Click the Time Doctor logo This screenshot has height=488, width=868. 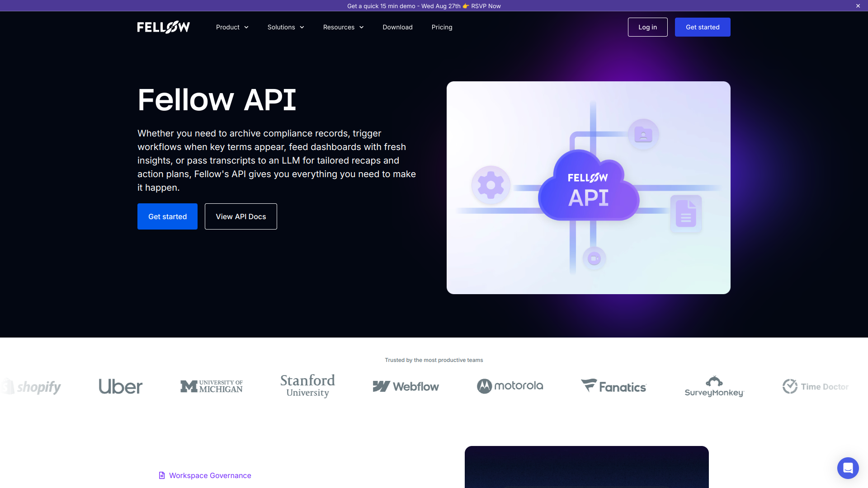[816, 386]
